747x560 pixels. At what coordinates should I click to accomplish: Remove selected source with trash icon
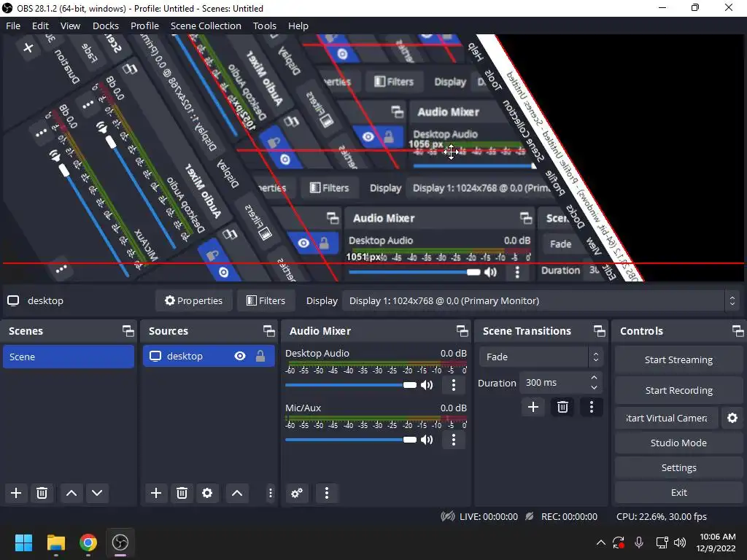coord(182,493)
